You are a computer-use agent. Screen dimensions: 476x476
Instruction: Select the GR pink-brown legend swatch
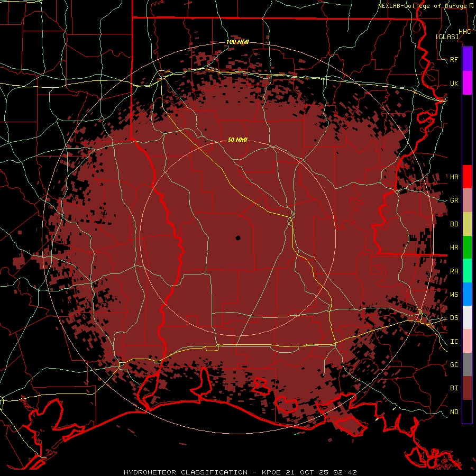click(x=467, y=200)
